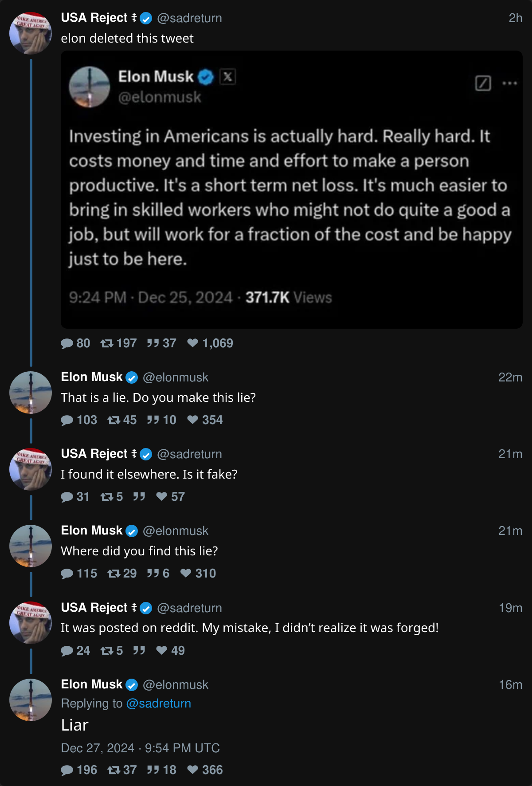Screen dimensions: 532x786
Task: Open the embedded Elon Musk tweet screenshot
Action: tap(291, 189)
